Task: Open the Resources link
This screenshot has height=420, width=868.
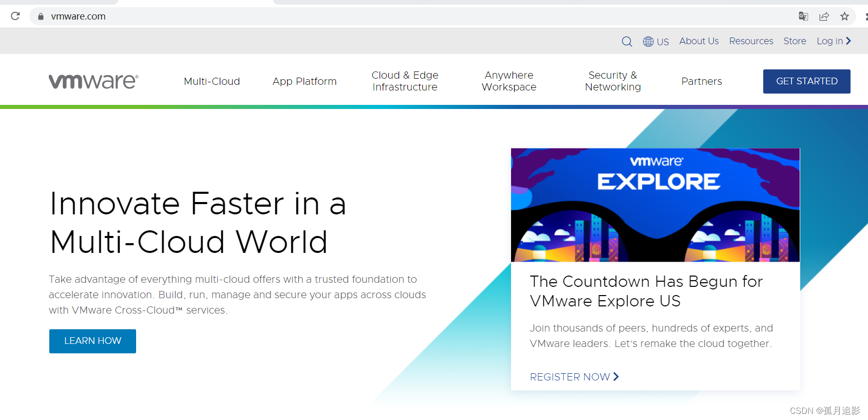Action: [751, 41]
